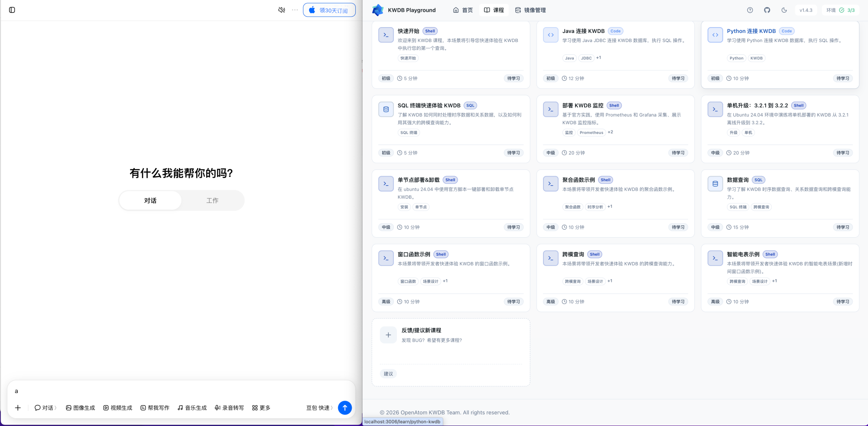Viewport: 868px width, 426px height.
Task: Expand the 豆包 快速 model selector
Action: pos(319,408)
